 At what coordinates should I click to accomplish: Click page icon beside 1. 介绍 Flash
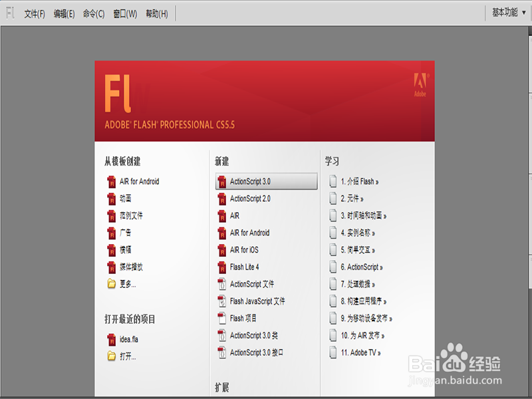333,181
